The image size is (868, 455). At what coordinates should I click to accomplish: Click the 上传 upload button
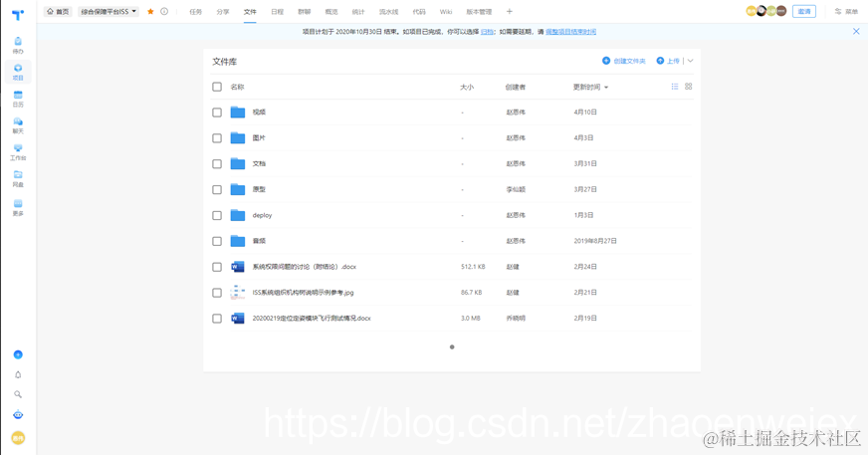pyautogui.click(x=668, y=61)
